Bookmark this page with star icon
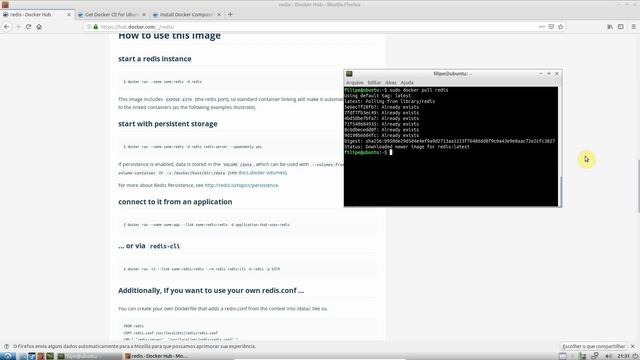Screen dimensions: 640x360 tap(560, 27)
